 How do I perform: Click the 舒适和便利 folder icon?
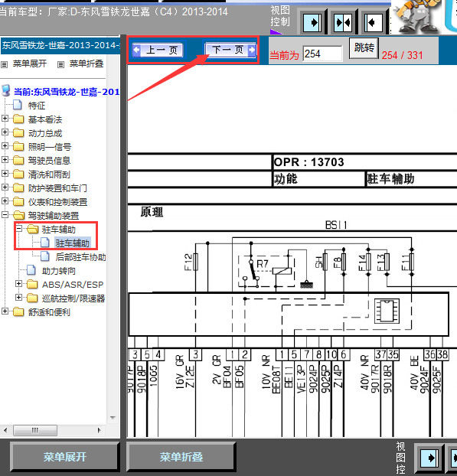click(x=18, y=311)
